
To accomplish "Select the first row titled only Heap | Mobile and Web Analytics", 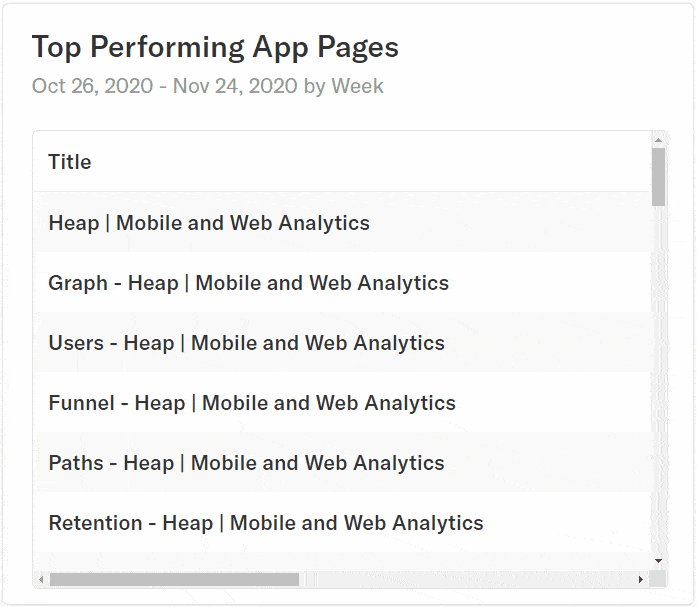I will coord(342,222).
